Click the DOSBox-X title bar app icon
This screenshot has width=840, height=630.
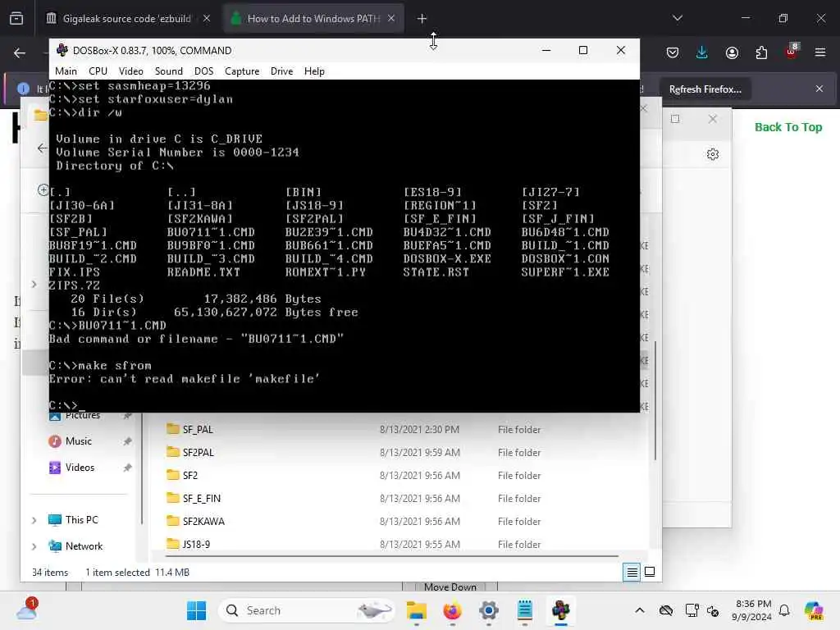click(x=62, y=50)
